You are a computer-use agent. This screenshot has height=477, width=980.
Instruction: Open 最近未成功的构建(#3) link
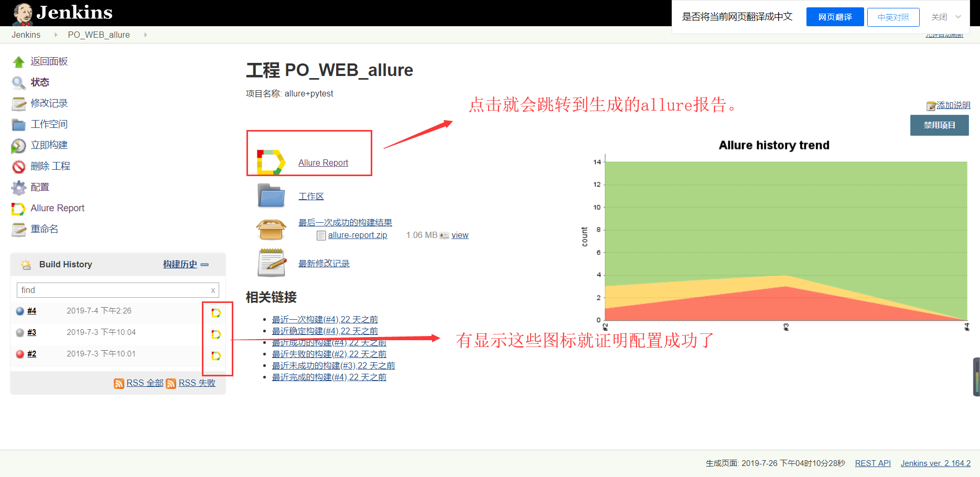pos(333,366)
